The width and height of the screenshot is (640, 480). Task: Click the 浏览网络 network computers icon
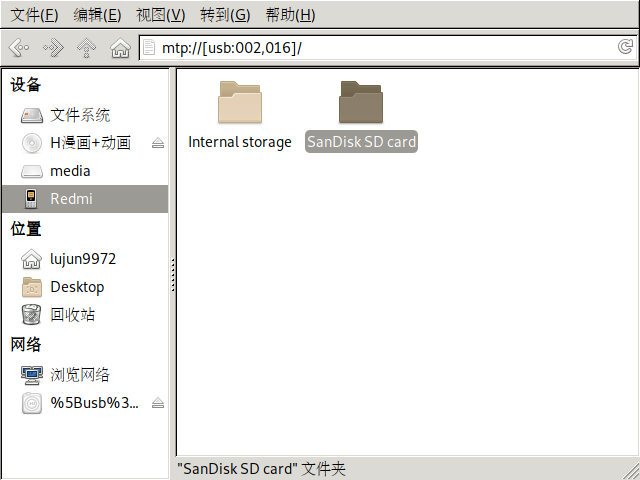32,375
